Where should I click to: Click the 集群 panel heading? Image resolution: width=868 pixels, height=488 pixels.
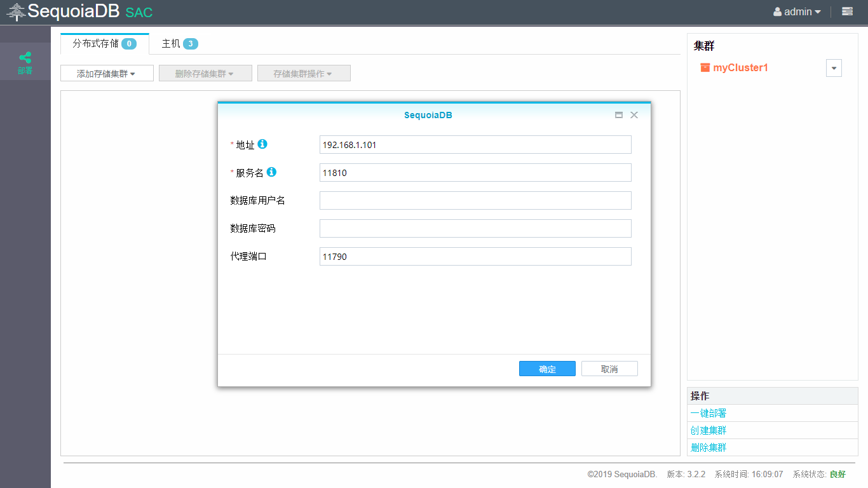coord(704,46)
